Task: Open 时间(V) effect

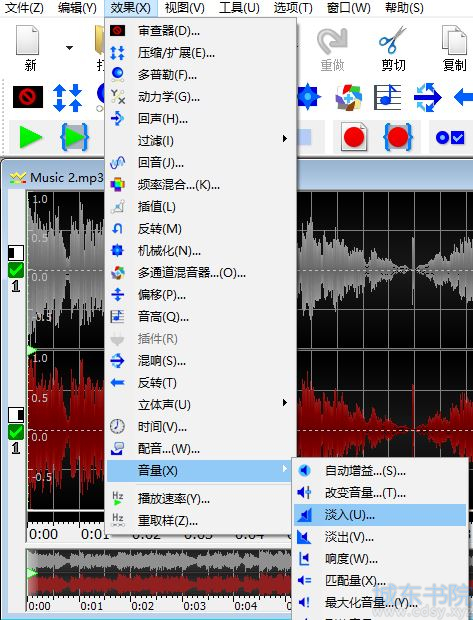Action: coord(201,427)
